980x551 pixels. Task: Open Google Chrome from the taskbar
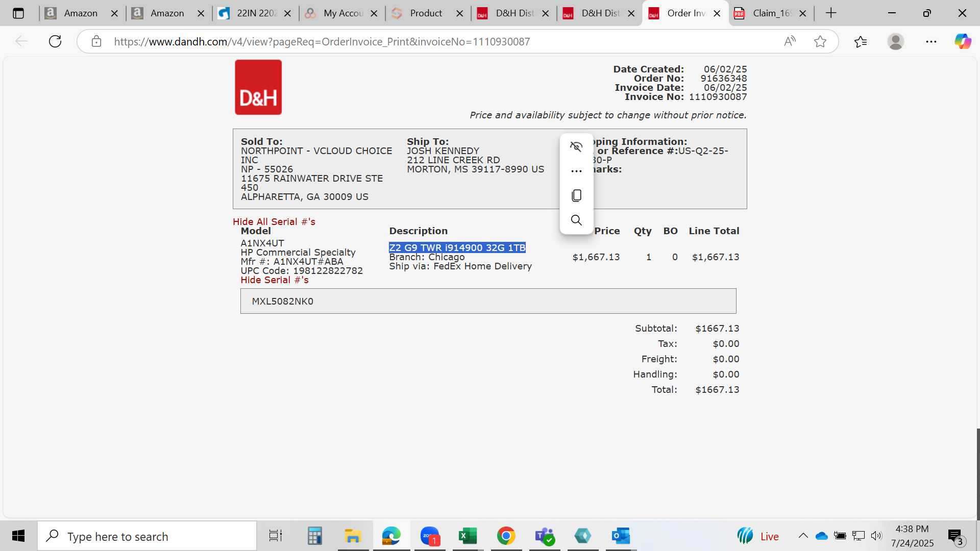point(506,536)
